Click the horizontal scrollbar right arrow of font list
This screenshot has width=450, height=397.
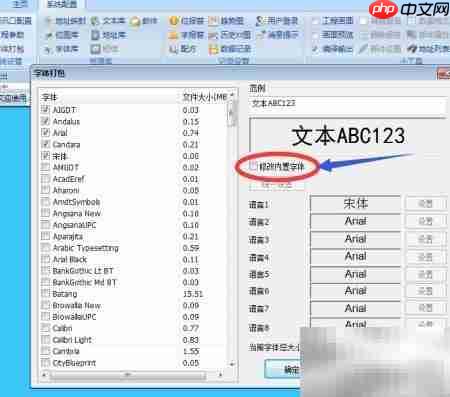pyautogui.click(x=220, y=375)
